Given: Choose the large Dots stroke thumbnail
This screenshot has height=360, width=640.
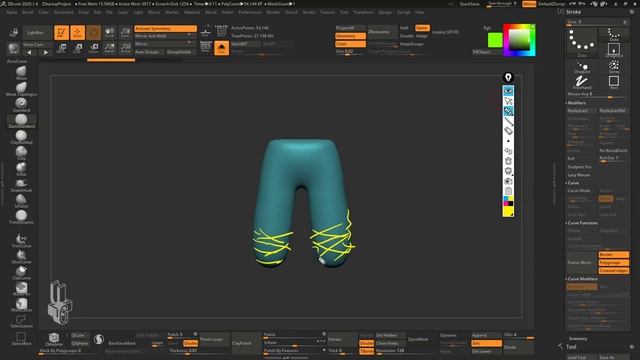Looking at the screenshot, I should click(582, 42).
